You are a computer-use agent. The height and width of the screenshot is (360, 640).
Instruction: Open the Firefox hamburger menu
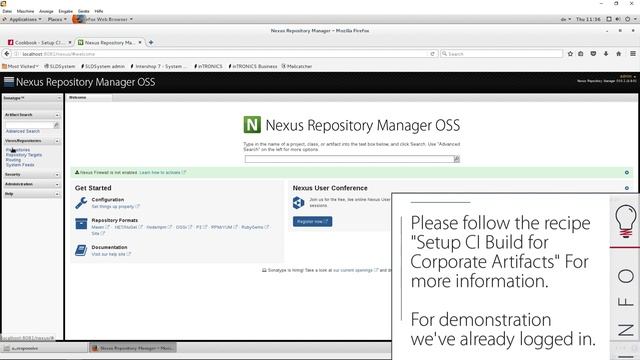(633, 53)
